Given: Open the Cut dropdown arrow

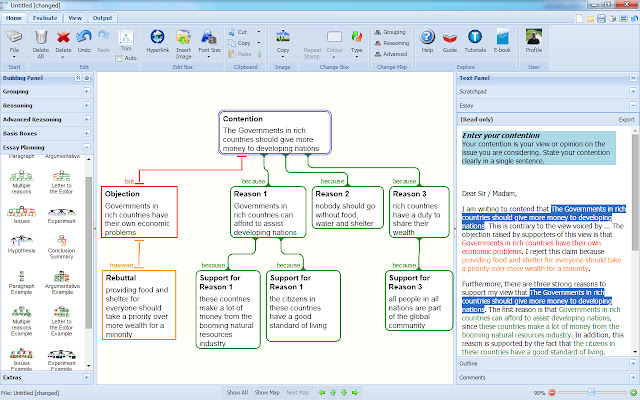Looking at the screenshot, I should [258, 32].
